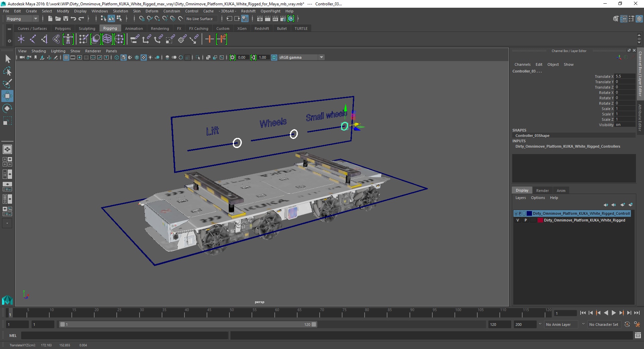
Task: Toggle the viewport grid display
Action: point(66,57)
